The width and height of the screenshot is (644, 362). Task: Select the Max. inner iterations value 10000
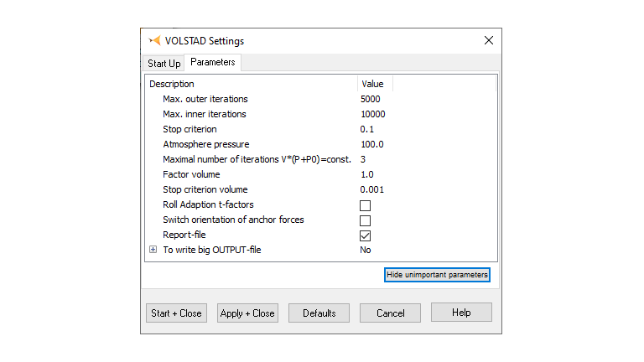(x=372, y=114)
